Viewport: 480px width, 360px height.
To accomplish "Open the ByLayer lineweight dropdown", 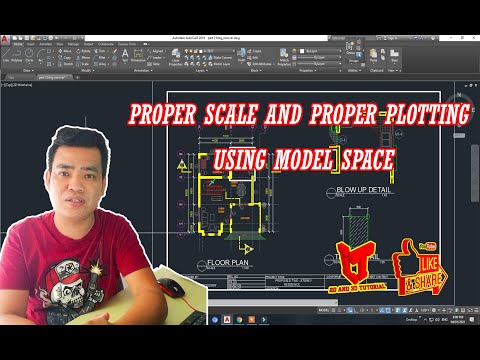I will (x=319, y=57).
